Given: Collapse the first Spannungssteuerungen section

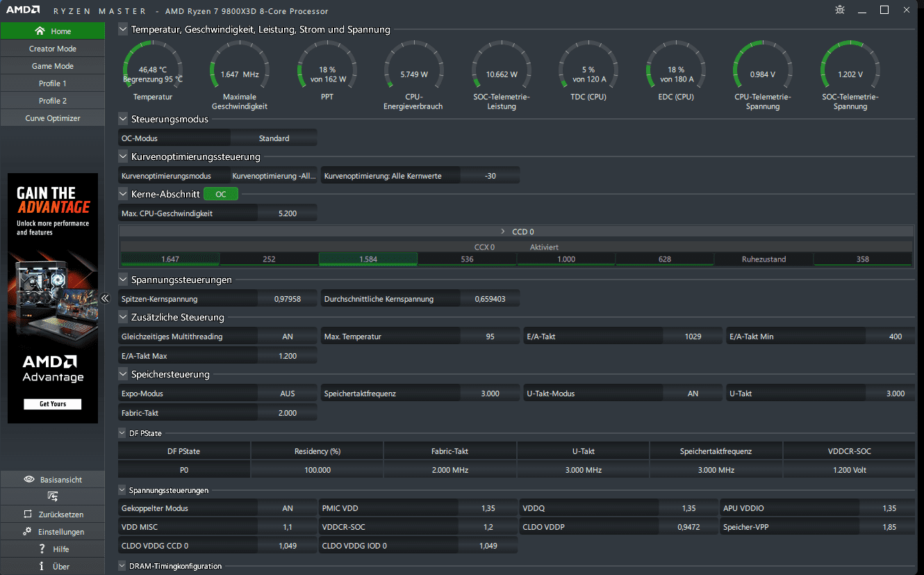Looking at the screenshot, I should point(124,280).
